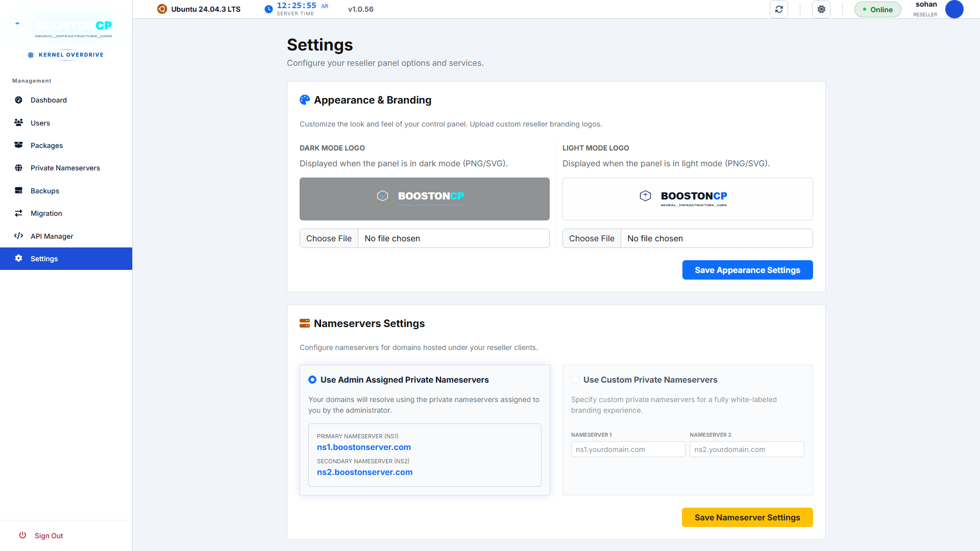Open the sohan user avatar circle
The width and height of the screenshot is (980, 551).
[954, 9]
